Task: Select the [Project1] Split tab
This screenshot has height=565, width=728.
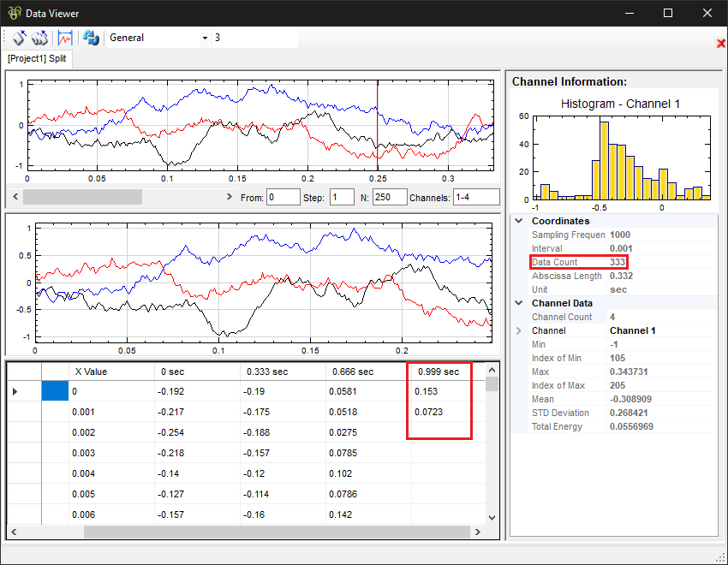Action: [37, 58]
